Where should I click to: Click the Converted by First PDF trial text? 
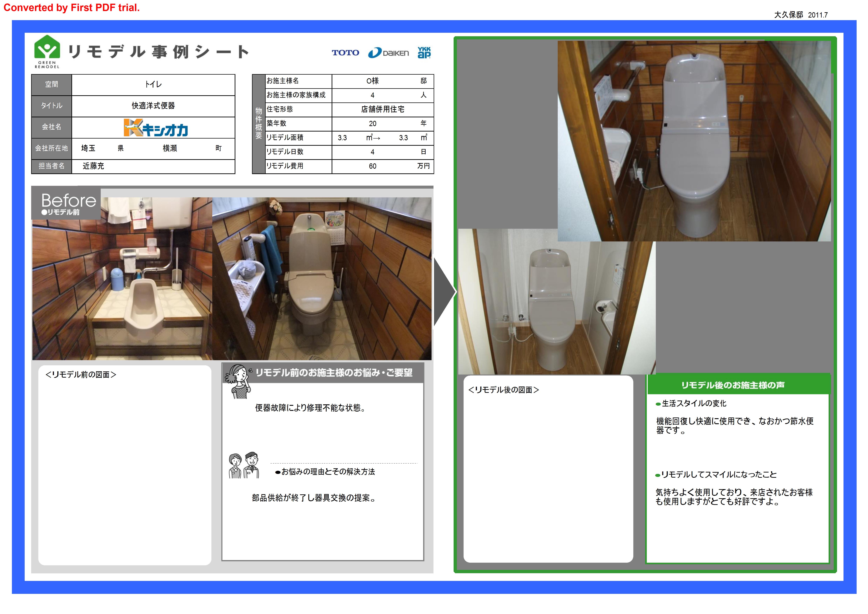pos(72,8)
